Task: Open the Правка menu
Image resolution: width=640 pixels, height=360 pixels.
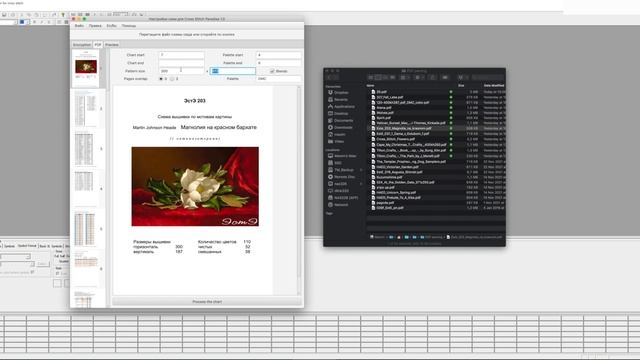Action: click(x=95, y=26)
